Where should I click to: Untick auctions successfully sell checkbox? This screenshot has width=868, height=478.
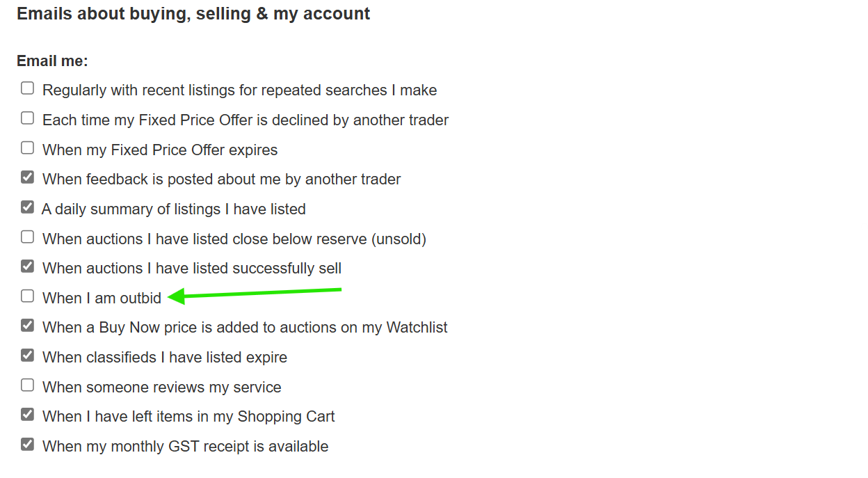coord(27,266)
